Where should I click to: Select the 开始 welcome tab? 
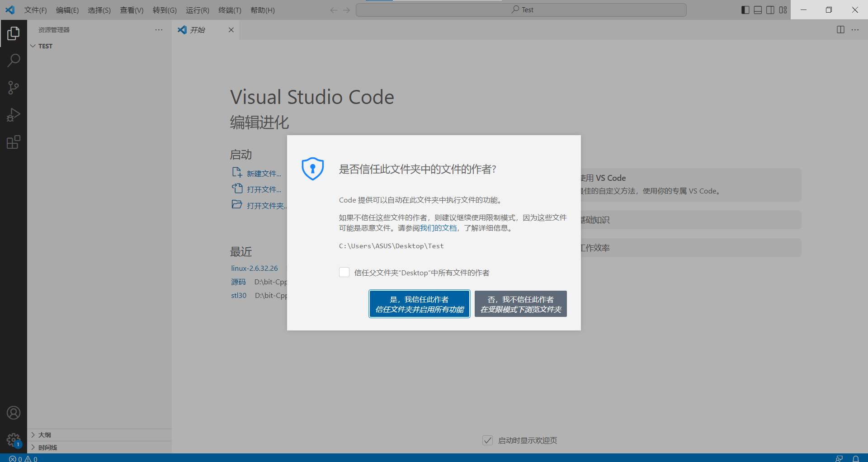[x=206, y=30]
